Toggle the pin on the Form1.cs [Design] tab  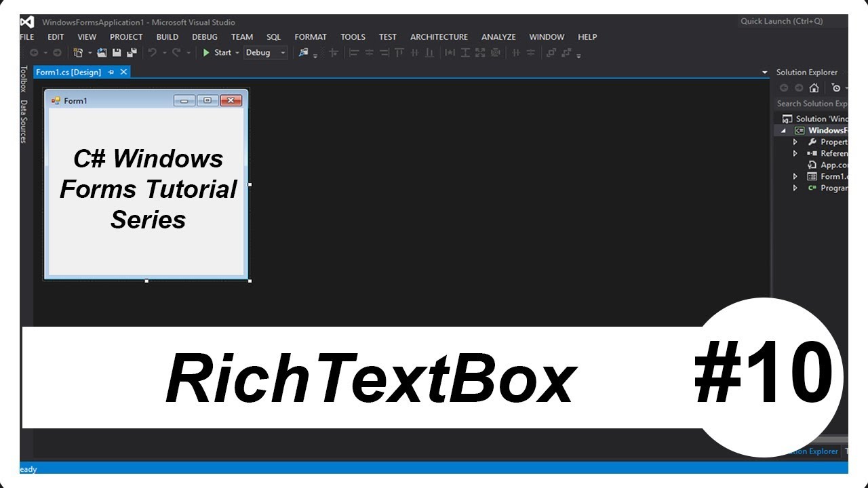pos(111,72)
